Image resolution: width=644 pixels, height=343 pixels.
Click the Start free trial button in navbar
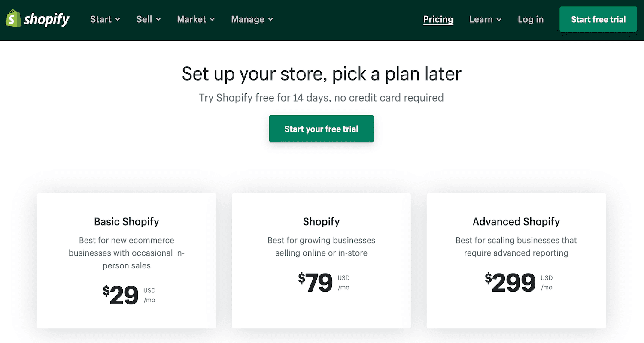598,19
